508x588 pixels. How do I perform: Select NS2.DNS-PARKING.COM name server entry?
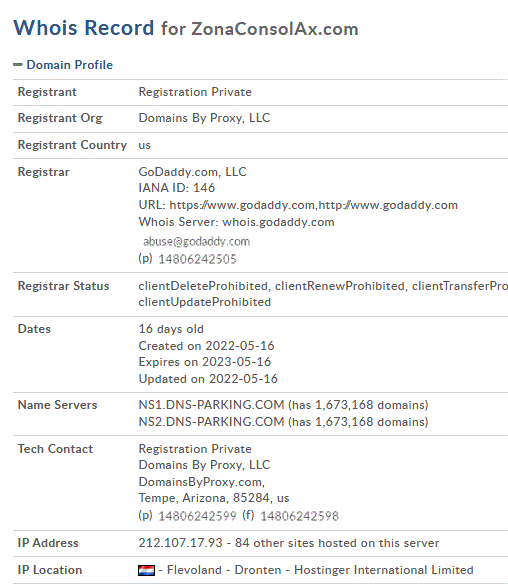pos(211,422)
